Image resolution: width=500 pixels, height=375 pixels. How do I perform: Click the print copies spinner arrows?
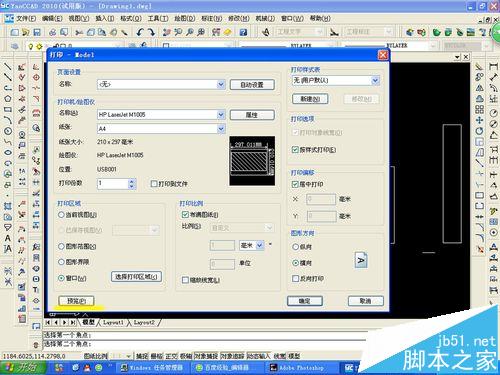pos(132,184)
